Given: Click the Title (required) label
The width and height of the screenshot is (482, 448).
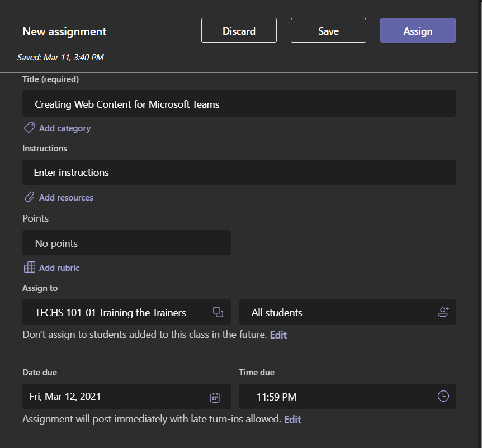Looking at the screenshot, I should tap(51, 79).
